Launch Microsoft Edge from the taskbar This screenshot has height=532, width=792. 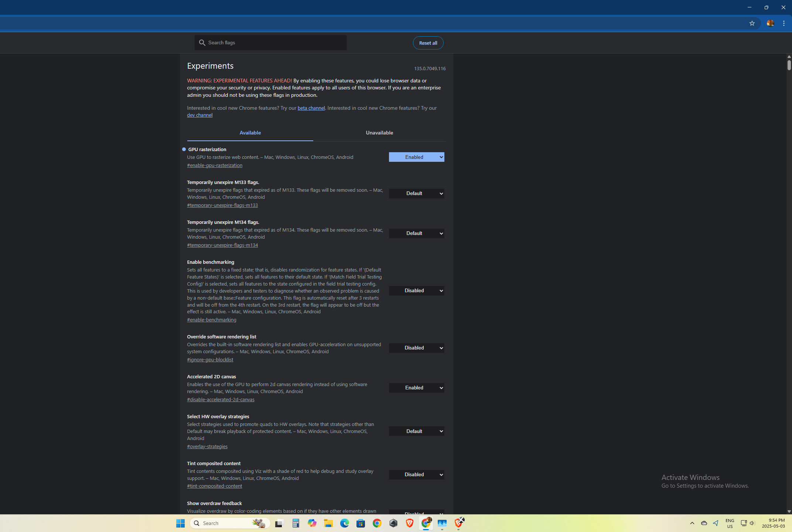tap(344, 523)
